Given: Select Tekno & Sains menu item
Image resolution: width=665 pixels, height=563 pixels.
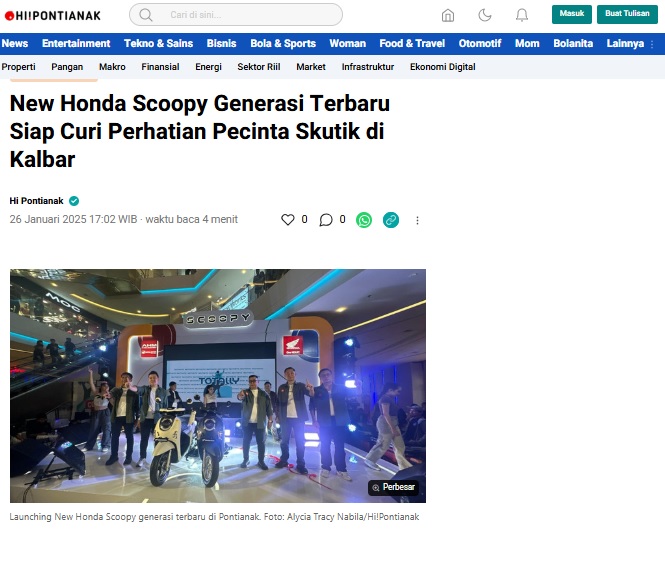Looking at the screenshot, I should coord(158,44).
